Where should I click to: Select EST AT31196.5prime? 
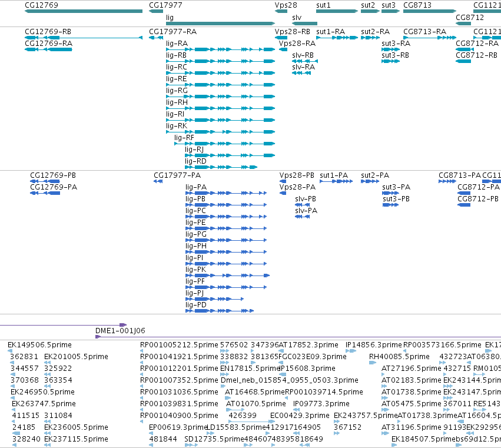pos(411,427)
